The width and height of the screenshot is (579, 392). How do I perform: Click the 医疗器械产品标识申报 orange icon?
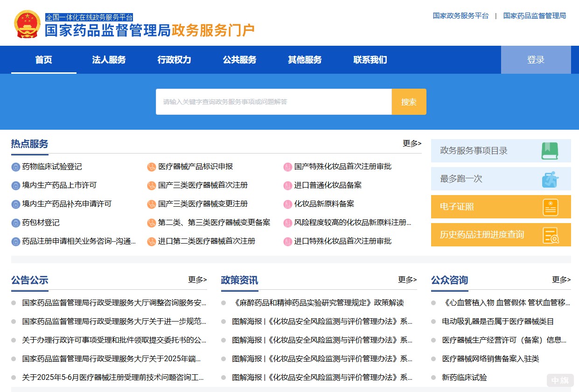151,167
